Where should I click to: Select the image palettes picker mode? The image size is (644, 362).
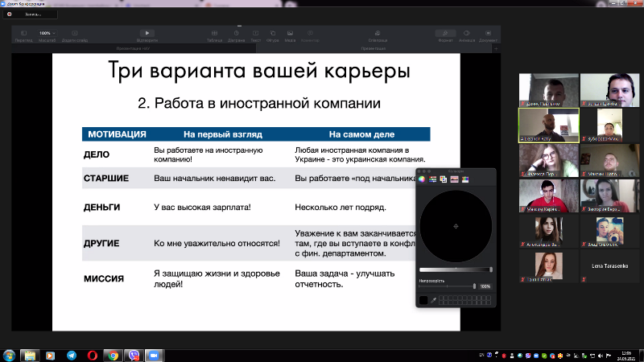coord(454,179)
